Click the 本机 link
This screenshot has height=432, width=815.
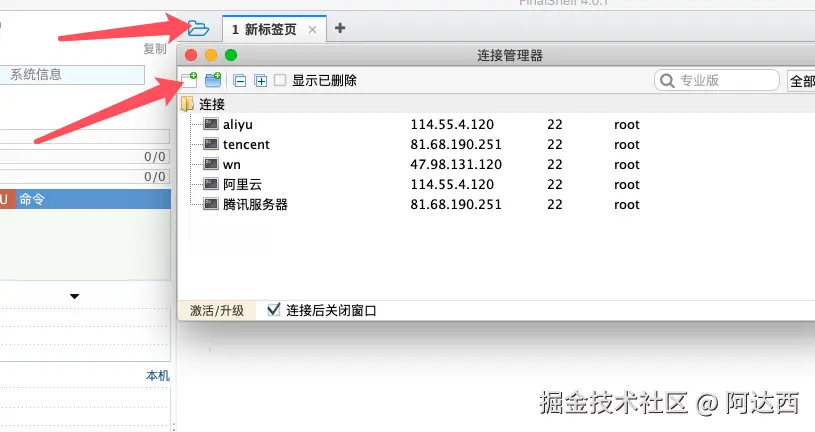(158, 375)
